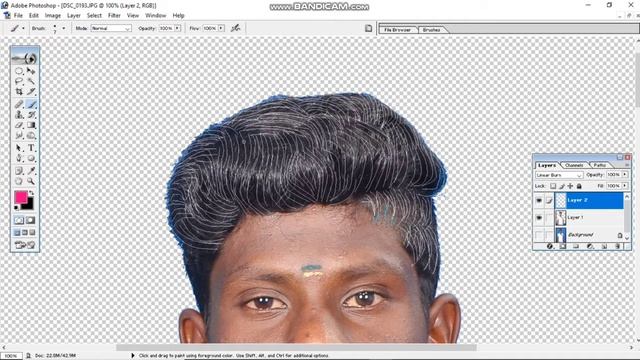Image resolution: width=640 pixels, height=360 pixels.
Task: Select the Eyedropper tool
Action: pyautogui.click(x=31, y=171)
